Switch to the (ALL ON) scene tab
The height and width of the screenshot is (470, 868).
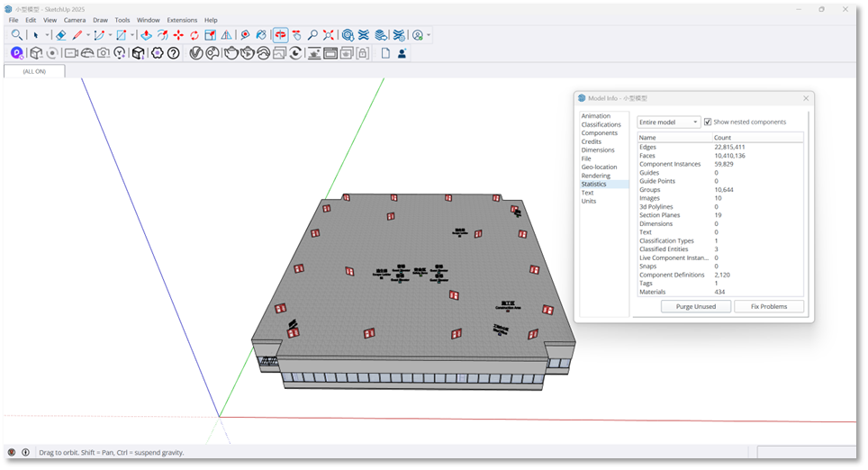point(34,71)
